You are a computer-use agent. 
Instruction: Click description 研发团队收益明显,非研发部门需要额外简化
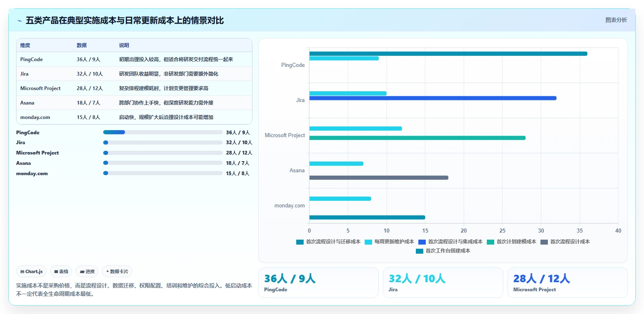pos(169,74)
